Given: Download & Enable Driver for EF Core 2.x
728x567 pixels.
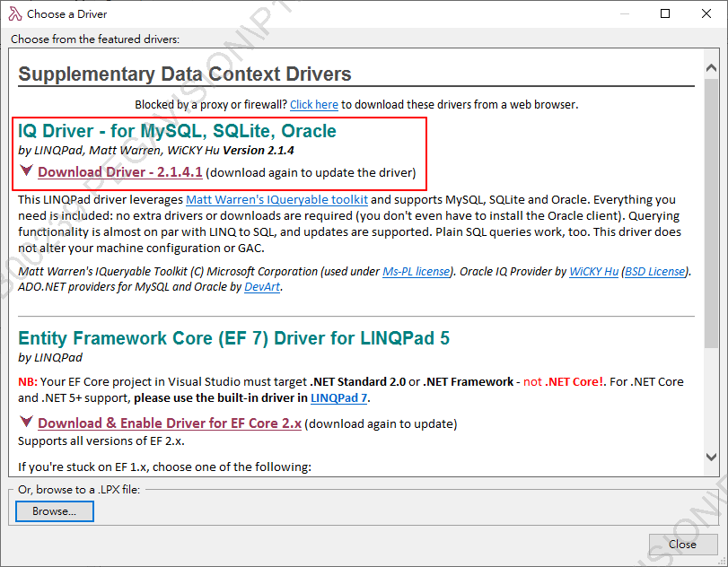Looking at the screenshot, I should tap(170, 423).
